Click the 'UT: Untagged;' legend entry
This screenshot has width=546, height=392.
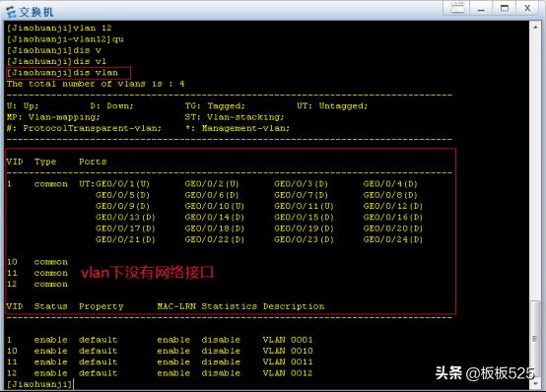[332, 105]
